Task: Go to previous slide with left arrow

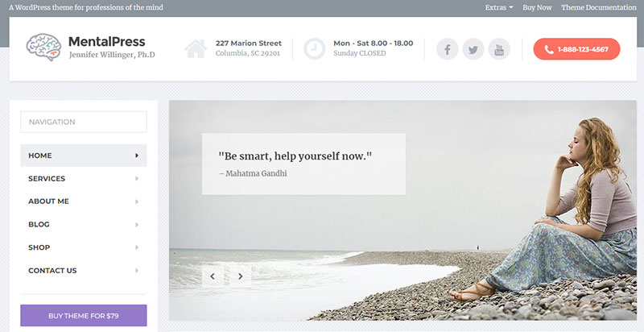Action: (x=213, y=276)
